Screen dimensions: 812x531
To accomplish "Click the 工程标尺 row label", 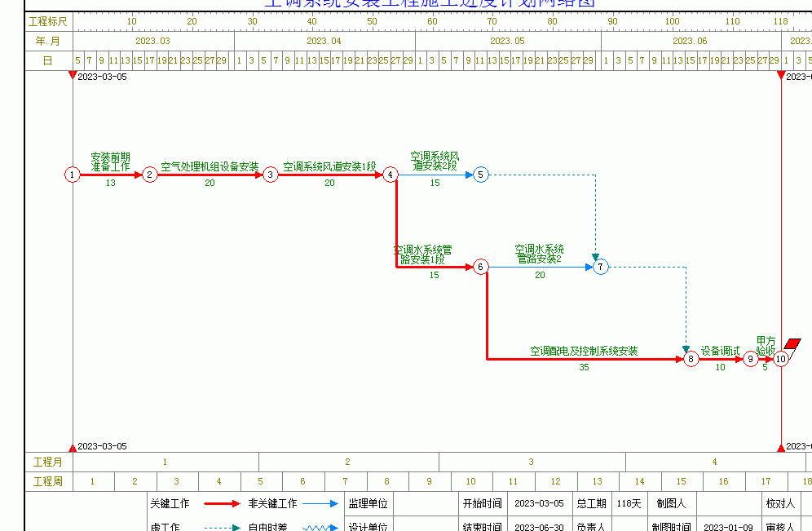I will click(x=48, y=22).
